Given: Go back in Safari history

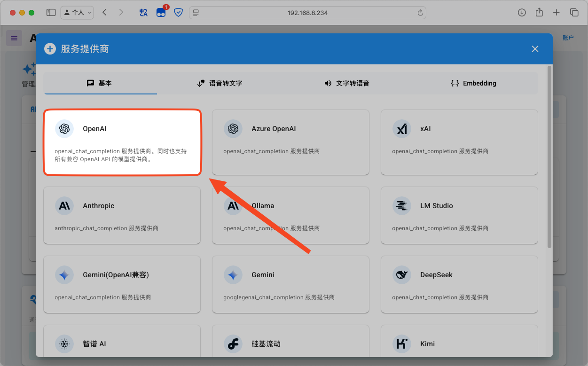Looking at the screenshot, I should click(x=104, y=13).
